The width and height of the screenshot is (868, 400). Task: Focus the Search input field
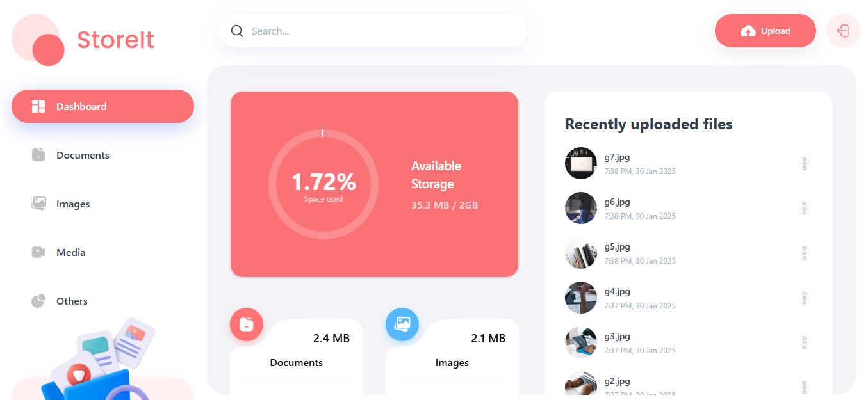pos(373,31)
